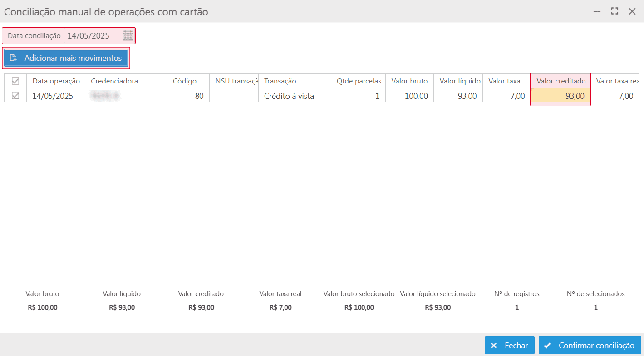The image size is (644, 356).
Task: Click the Data conciliação date input field
Action: 93,36
